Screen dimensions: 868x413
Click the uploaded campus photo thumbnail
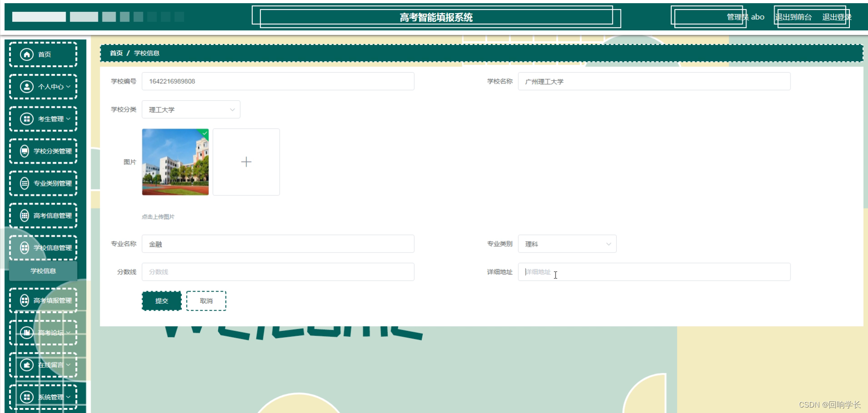click(175, 162)
